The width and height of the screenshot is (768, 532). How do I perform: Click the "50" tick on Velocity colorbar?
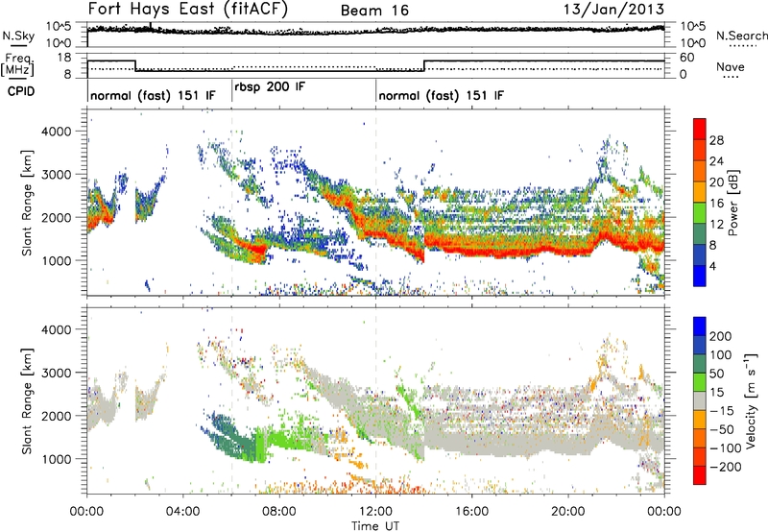pos(717,374)
